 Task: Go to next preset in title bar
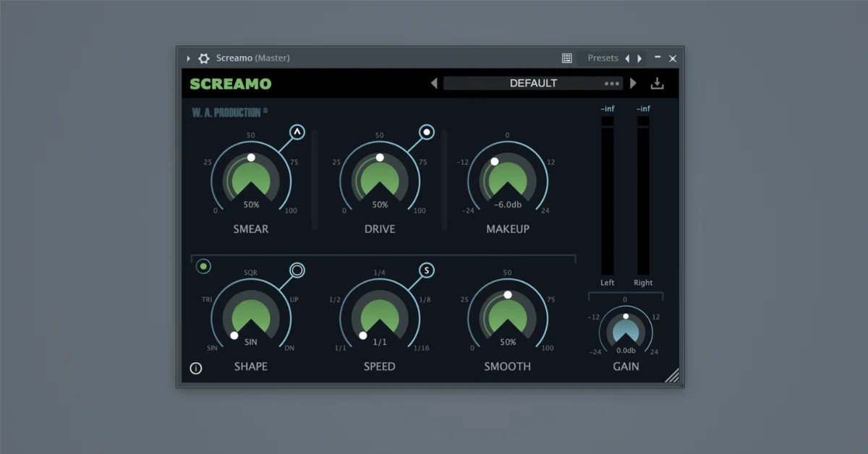click(639, 59)
